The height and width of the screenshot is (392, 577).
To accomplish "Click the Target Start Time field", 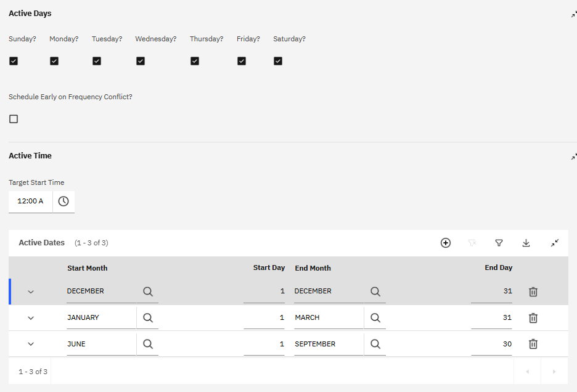I will click(x=31, y=201).
